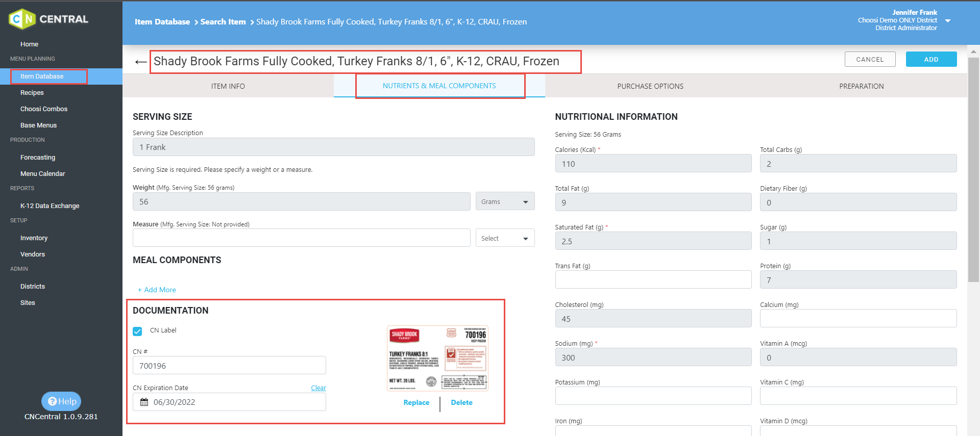Open Home in the sidebar
980x436 pixels.
tap(29, 44)
